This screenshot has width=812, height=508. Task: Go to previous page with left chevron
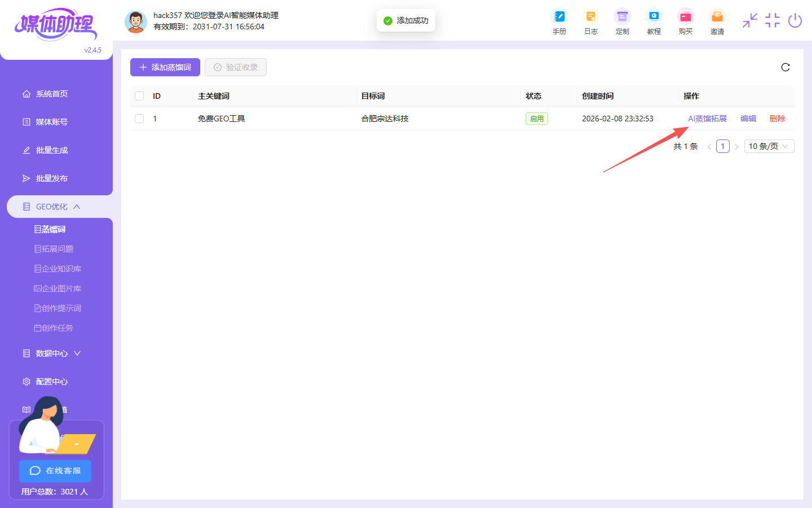(709, 146)
